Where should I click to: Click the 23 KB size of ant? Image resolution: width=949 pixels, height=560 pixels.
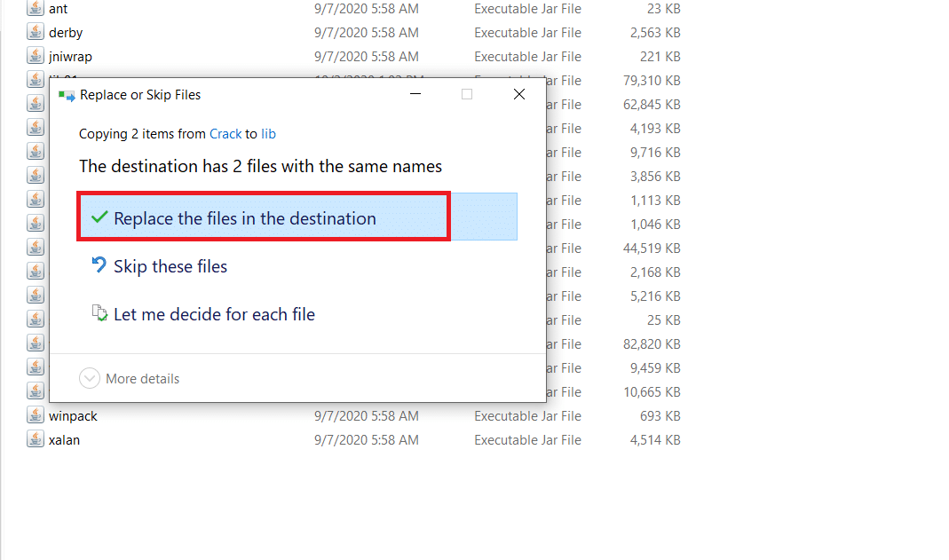(x=663, y=9)
